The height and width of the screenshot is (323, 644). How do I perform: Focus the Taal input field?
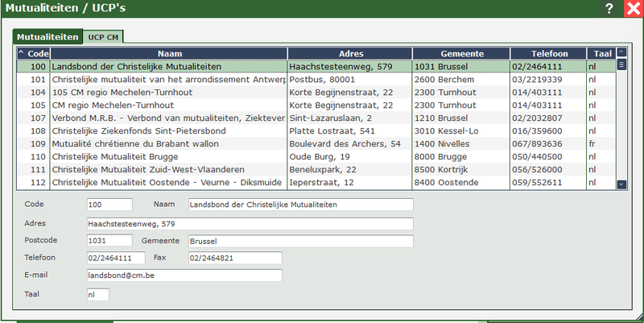tap(98, 295)
